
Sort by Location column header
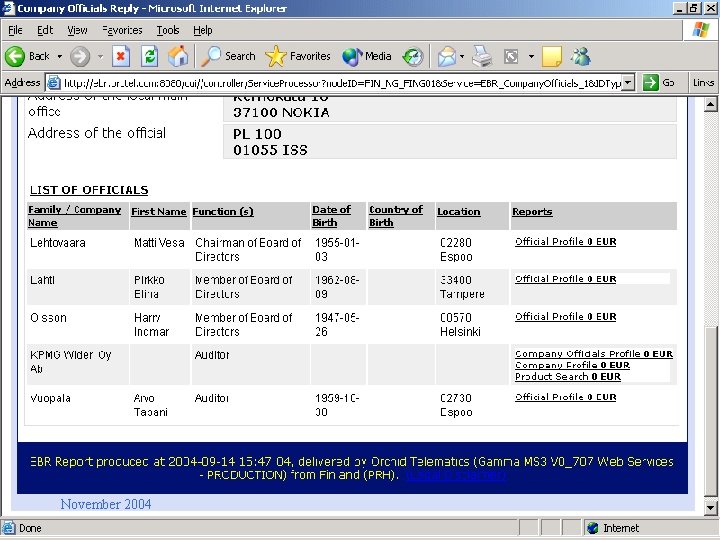(x=458, y=212)
